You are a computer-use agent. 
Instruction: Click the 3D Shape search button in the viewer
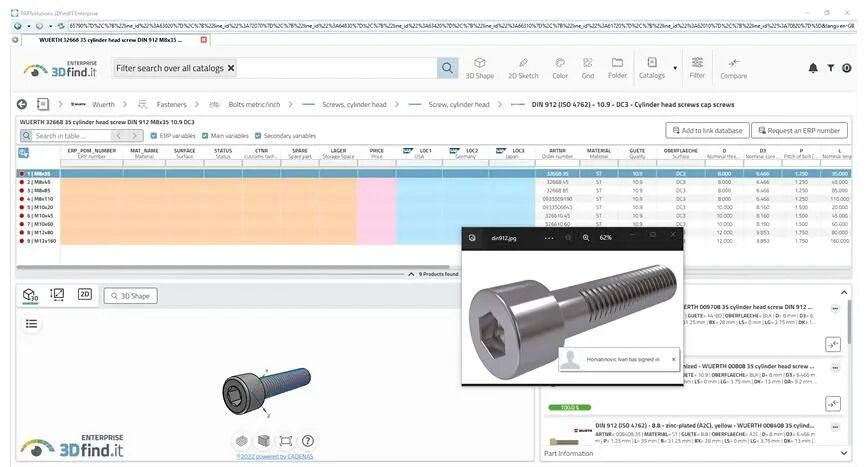130,296
